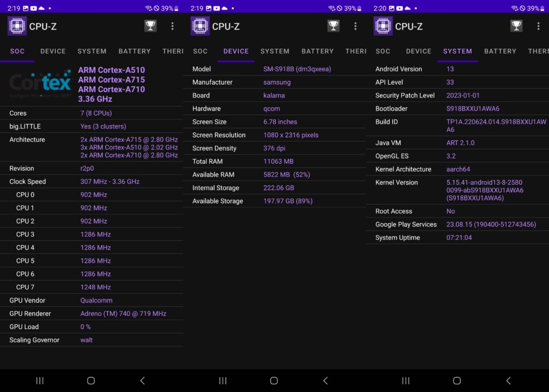Tap the CPU 3 frequency row
The image size is (549, 392).
tap(91, 235)
